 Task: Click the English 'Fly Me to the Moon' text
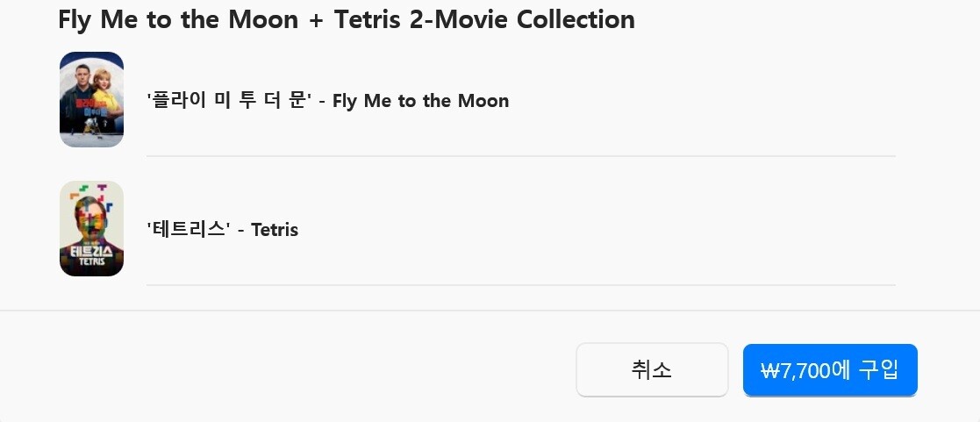coord(420,101)
